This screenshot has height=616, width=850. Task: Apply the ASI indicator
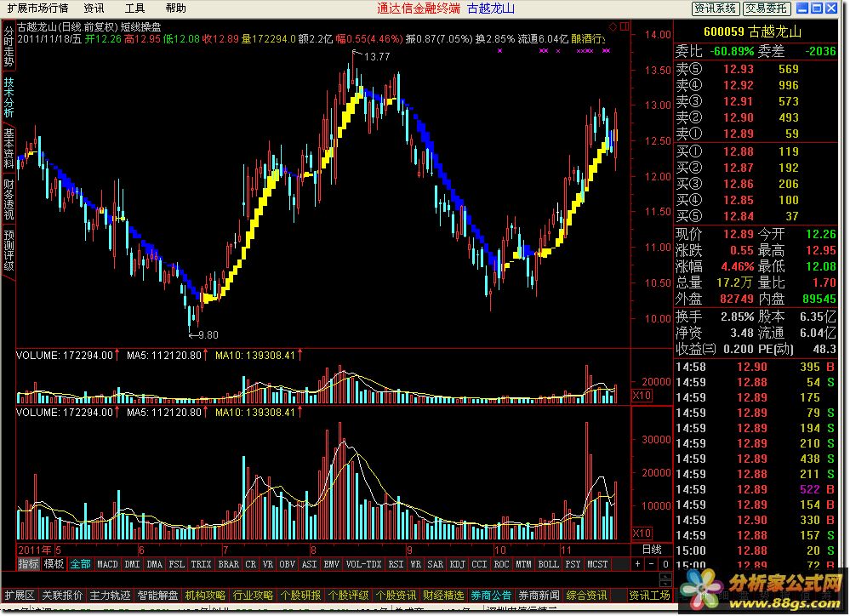[x=309, y=564]
